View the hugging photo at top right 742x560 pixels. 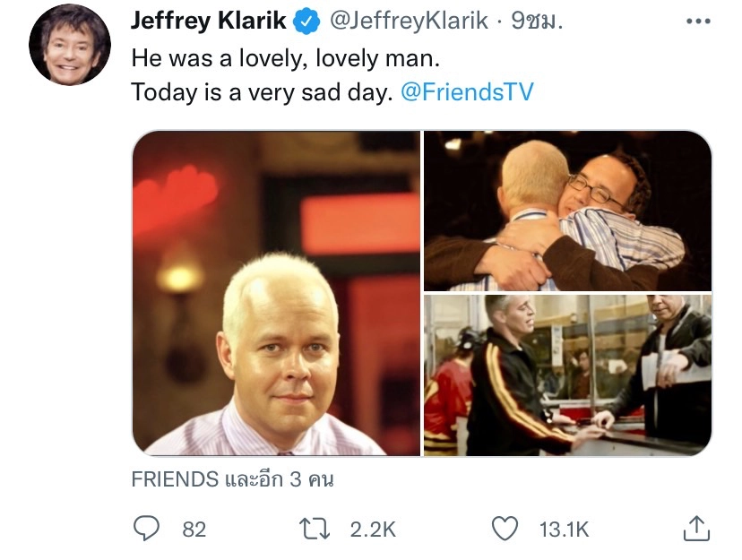tap(568, 211)
